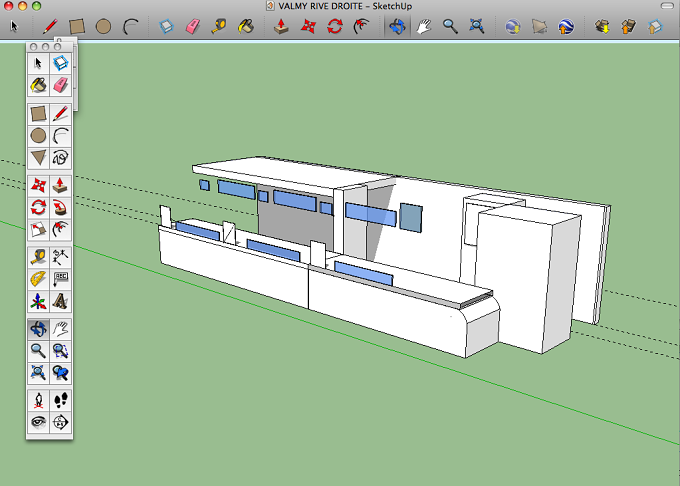Click the Share Model upload icon
This screenshot has height=486, width=680.
coord(628,26)
